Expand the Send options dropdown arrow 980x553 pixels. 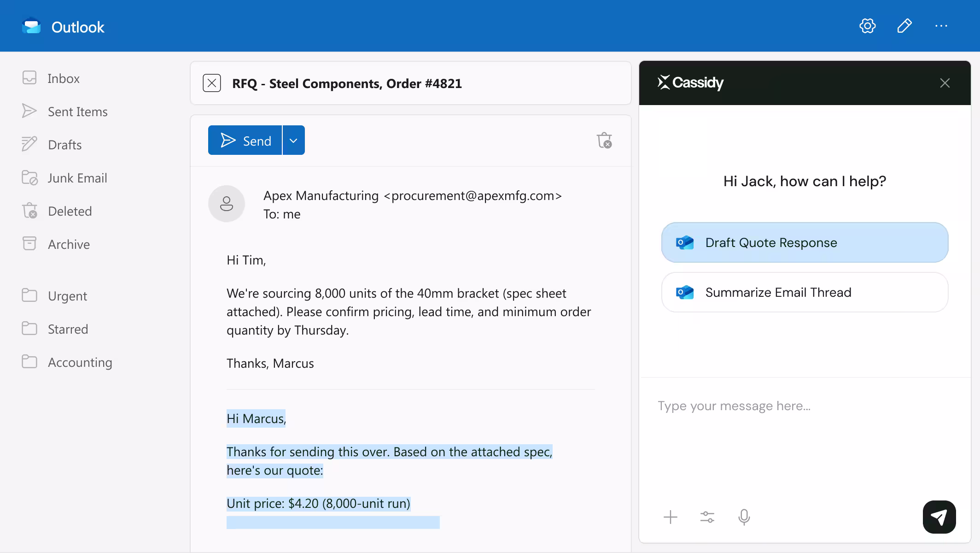[x=293, y=140]
